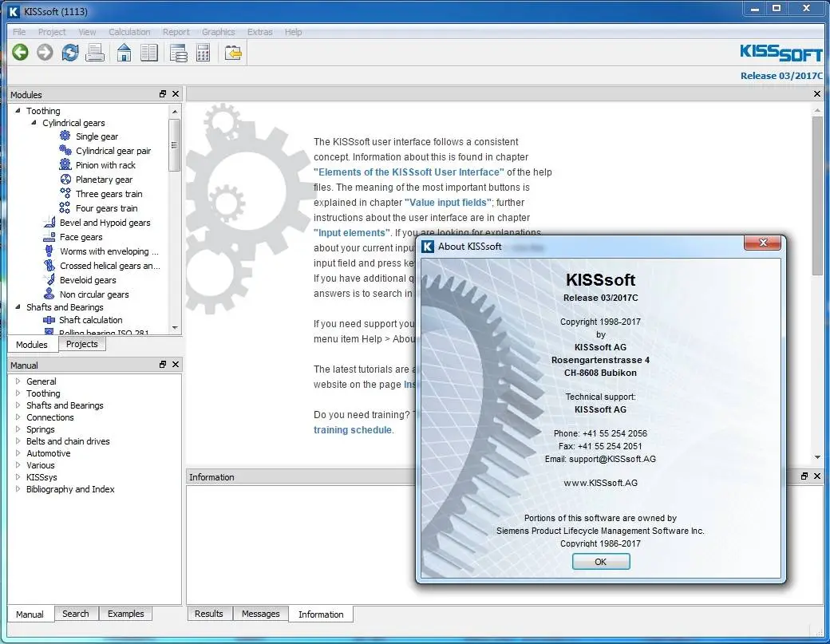The height and width of the screenshot is (644, 830).
Task: Open "Elements of the KISSsoft User Interface" link
Action: click(x=409, y=172)
